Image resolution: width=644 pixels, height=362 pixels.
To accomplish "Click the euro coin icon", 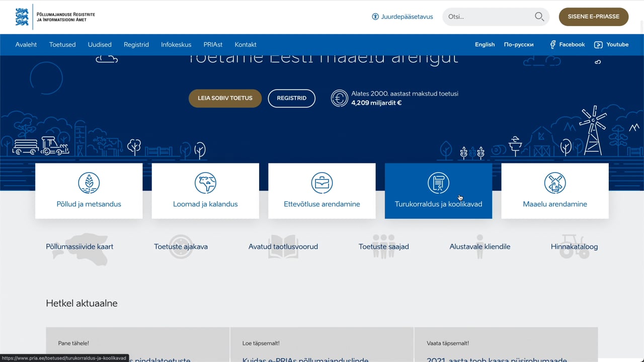I will click(x=340, y=98).
